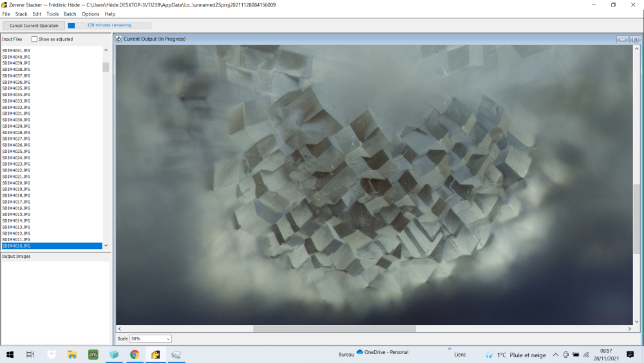The image size is (644, 363).
Task: Open the Scale 50% dropdown
Action: coord(151,338)
